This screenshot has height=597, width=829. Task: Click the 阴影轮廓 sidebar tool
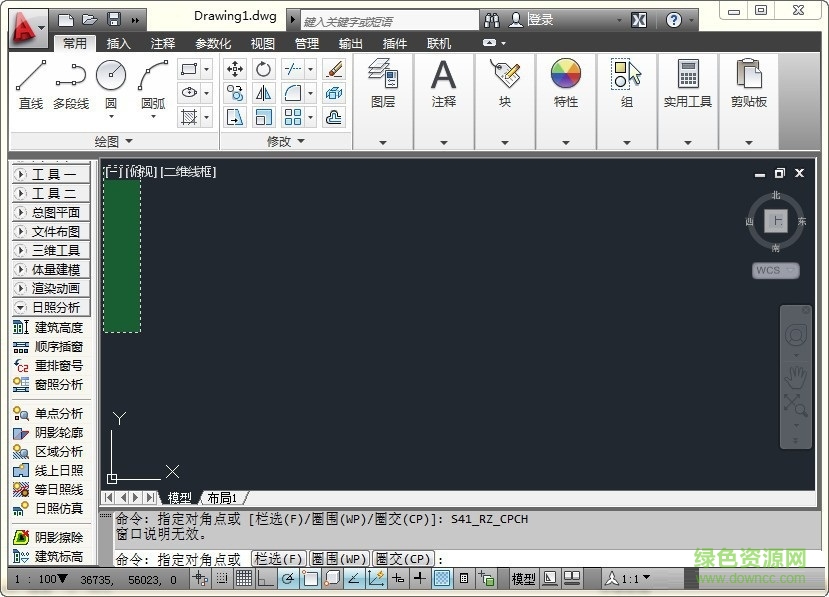(48, 433)
